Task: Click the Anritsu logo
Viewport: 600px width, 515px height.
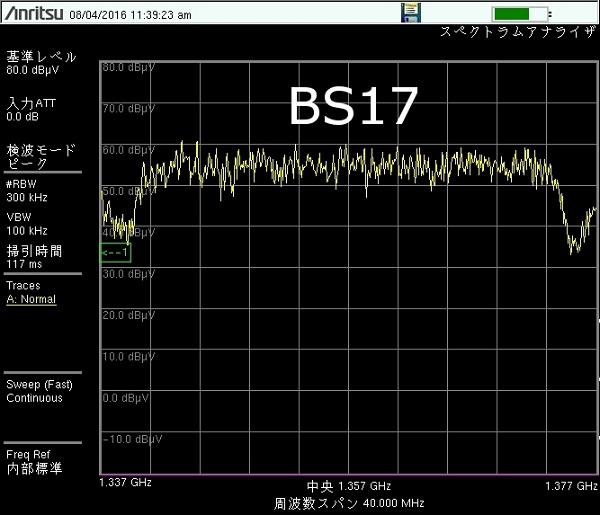Action: pos(36,13)
